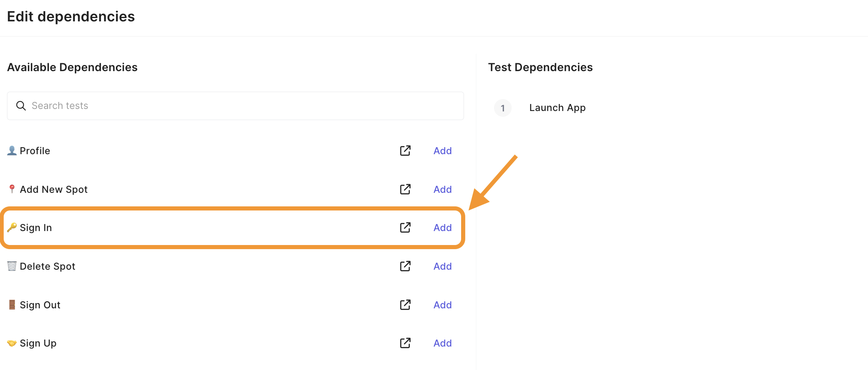Viewport: 868px width, 370px height.
Task: Select the Launch App test dependency
Action: 557,108
